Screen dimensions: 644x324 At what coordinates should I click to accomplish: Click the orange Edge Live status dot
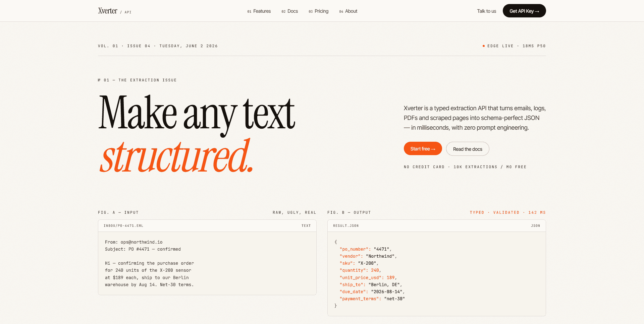(483, 46)
